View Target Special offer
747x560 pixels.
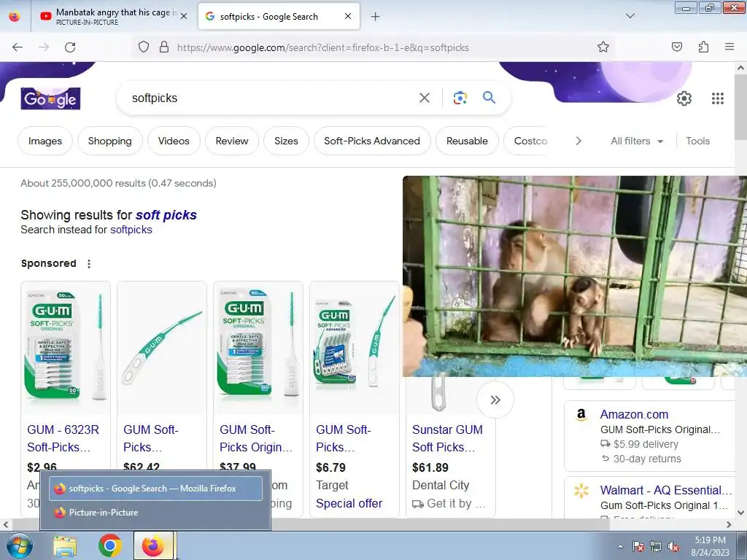349,503
